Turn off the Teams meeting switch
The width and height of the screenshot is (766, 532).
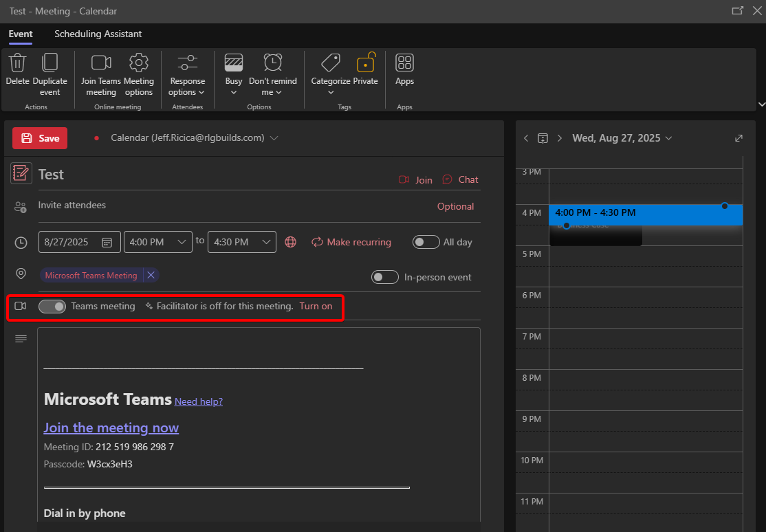click(52, 307)
